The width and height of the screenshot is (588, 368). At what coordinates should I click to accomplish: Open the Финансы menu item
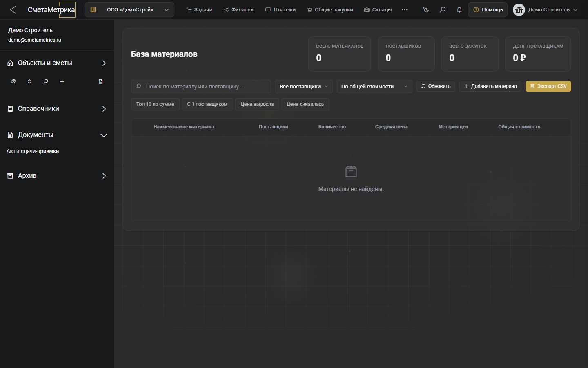pyautogui.click(x=239, y=9)
